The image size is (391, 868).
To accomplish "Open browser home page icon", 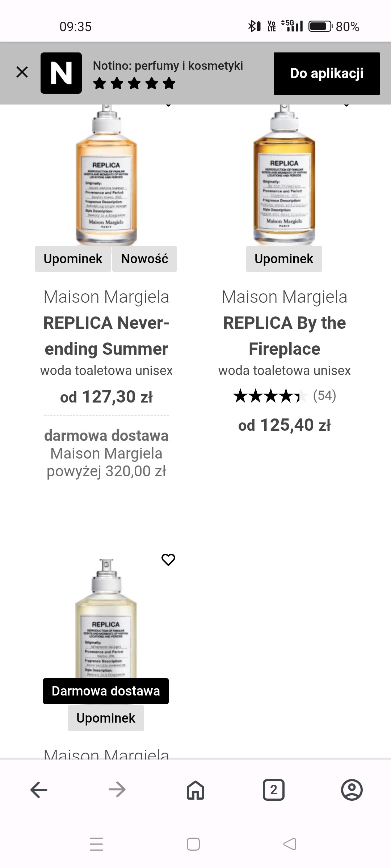I will [195, 790].
